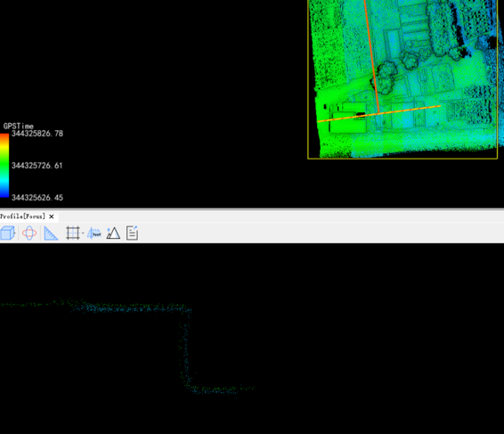The image size is (504, 434).
Task: Click the mountain terrain icon
Action: coord(113,233)
